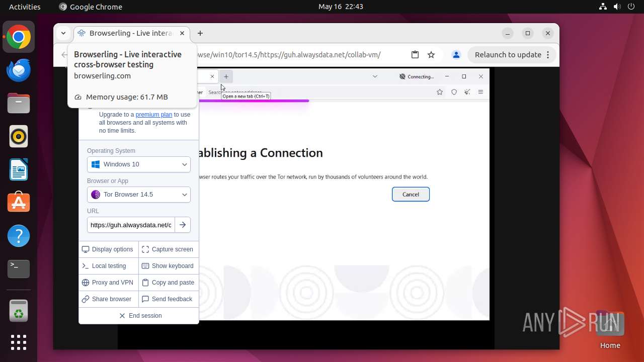Open Chrome's tab search dropdown

click(63, 33)
